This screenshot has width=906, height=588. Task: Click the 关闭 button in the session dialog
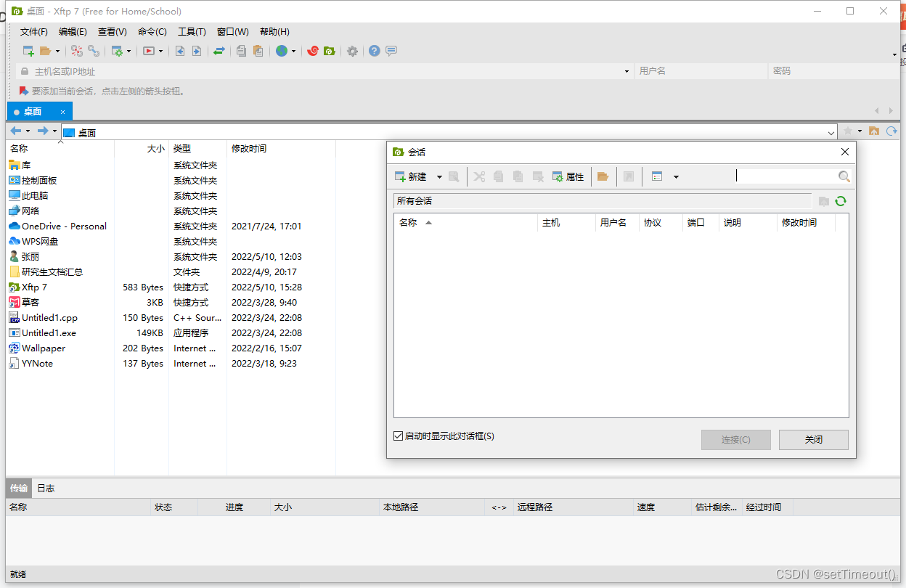tap(813, 439)
